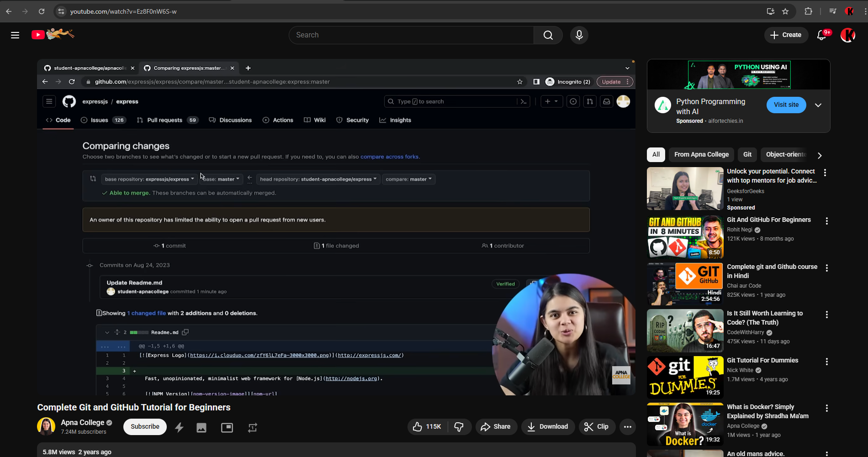Open the YouTube notifications bell
Viewport: 868px width, 457px height.
[821, 35]
